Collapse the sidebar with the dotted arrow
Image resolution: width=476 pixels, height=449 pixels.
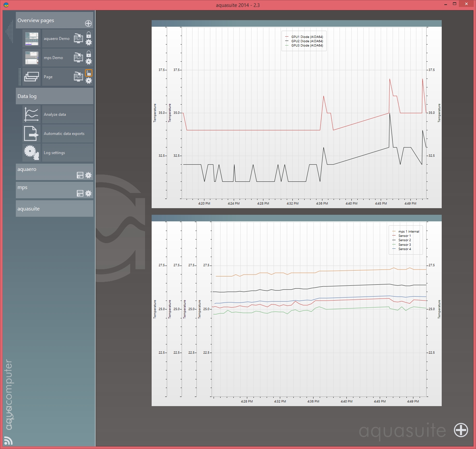pos(10,31)
